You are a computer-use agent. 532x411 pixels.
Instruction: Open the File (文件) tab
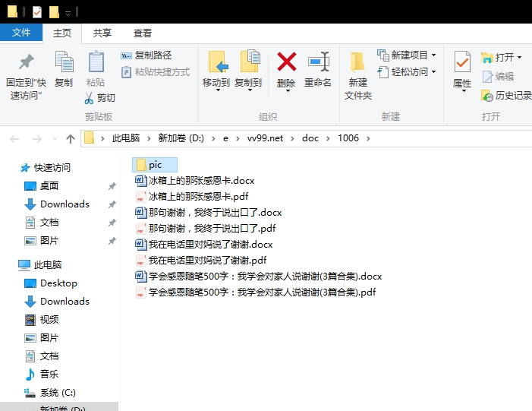pyautogui.click(x=21, y=33)
